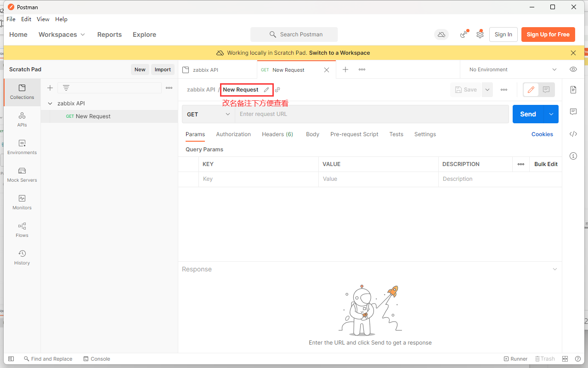Click the help question icon in status bar
This screenshot has width=588, height=368.
[577, 359]
